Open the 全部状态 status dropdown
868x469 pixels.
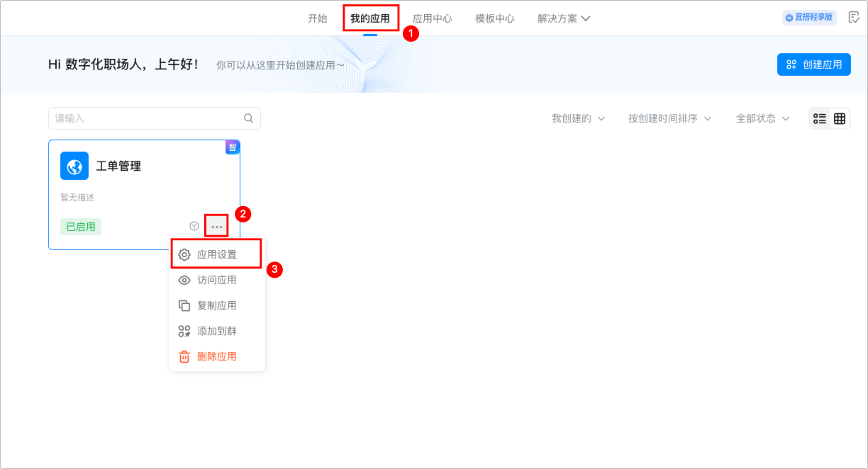763,118
